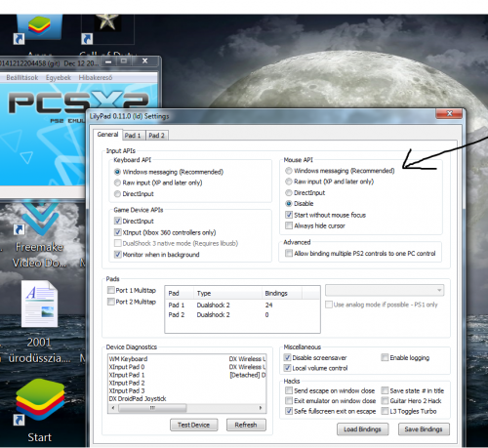Click the Type column header
The image size is (488, 448).
click(x=227, y=293)
